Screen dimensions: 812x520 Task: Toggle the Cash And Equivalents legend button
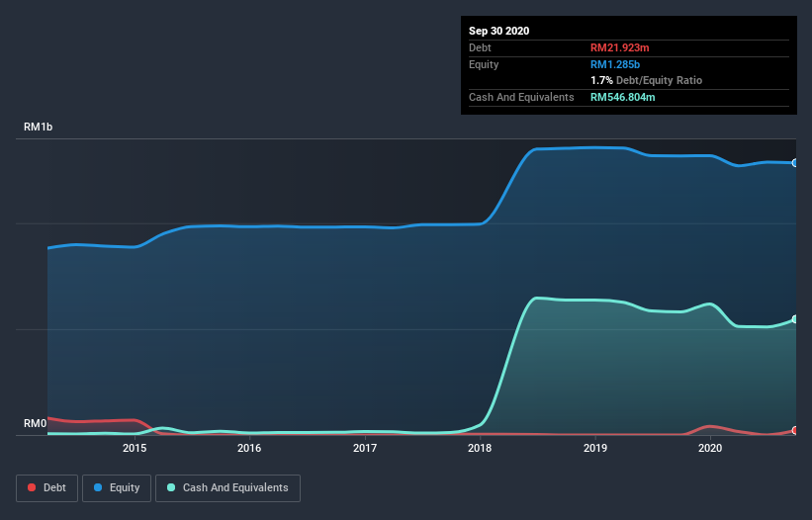227,488
